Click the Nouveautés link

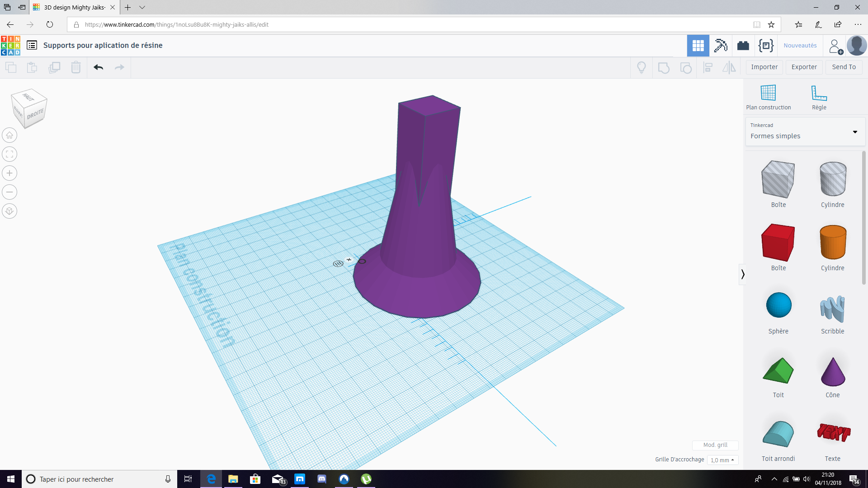pos(800,46)
